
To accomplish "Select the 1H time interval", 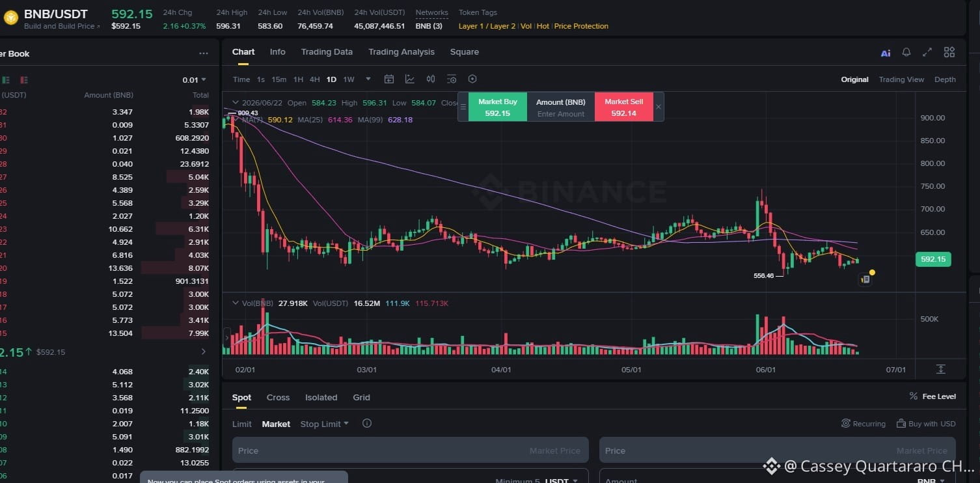I will coord(298,79).
